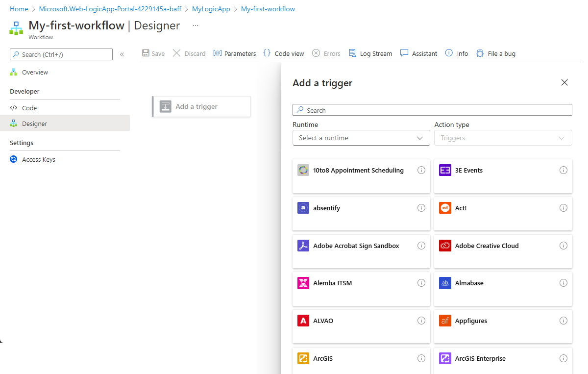The height and width of the screenshot is (374, 588).
Task: Click the Almabase connector icon
Action: tap(445, 283)
